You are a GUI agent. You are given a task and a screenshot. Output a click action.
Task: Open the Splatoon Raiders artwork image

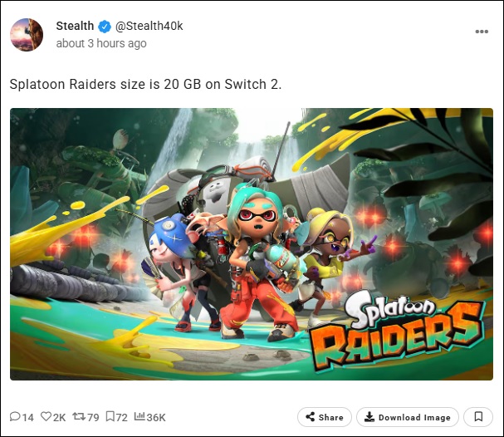[252, 244]
